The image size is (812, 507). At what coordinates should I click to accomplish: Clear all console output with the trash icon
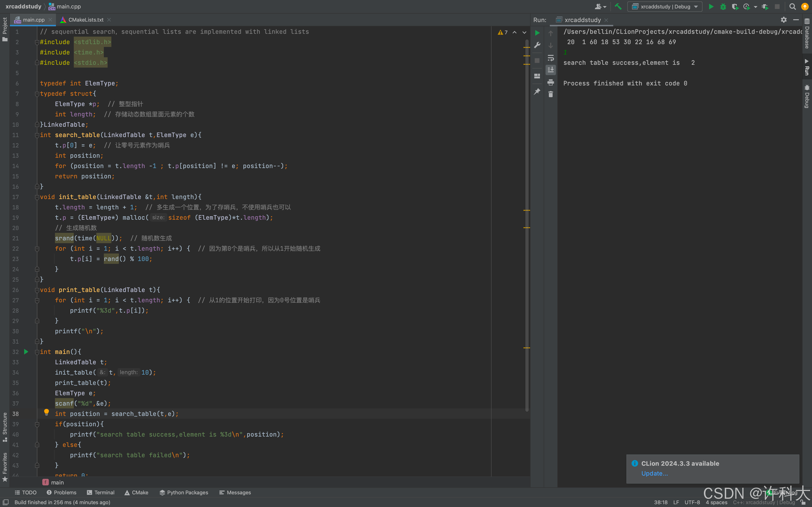pos(551,94)
